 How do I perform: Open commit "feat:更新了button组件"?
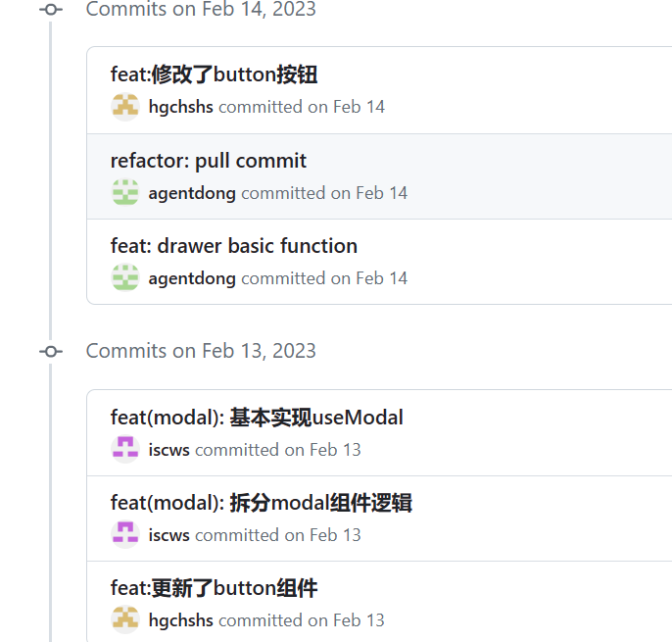click(x=214, y=588)
